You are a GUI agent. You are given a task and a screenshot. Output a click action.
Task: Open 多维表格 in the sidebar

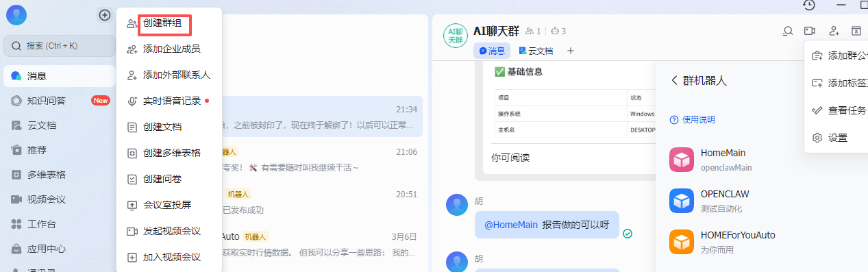coord(60,175)
